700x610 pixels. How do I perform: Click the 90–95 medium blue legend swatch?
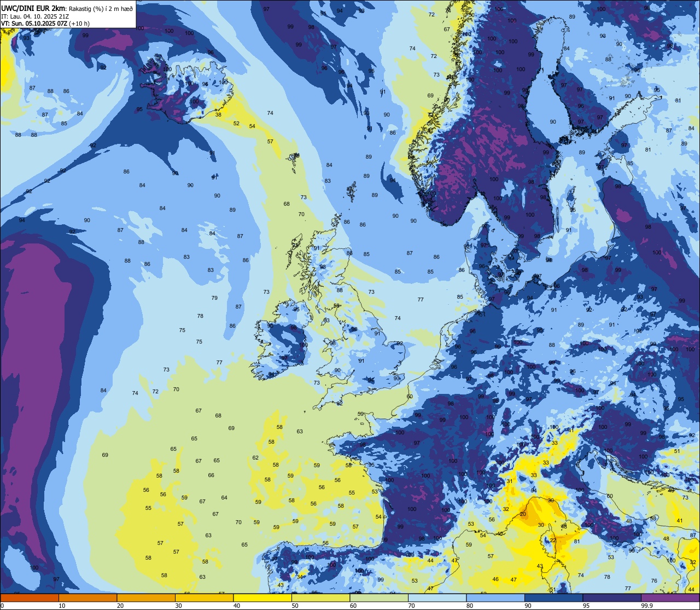tap(553, 597)
